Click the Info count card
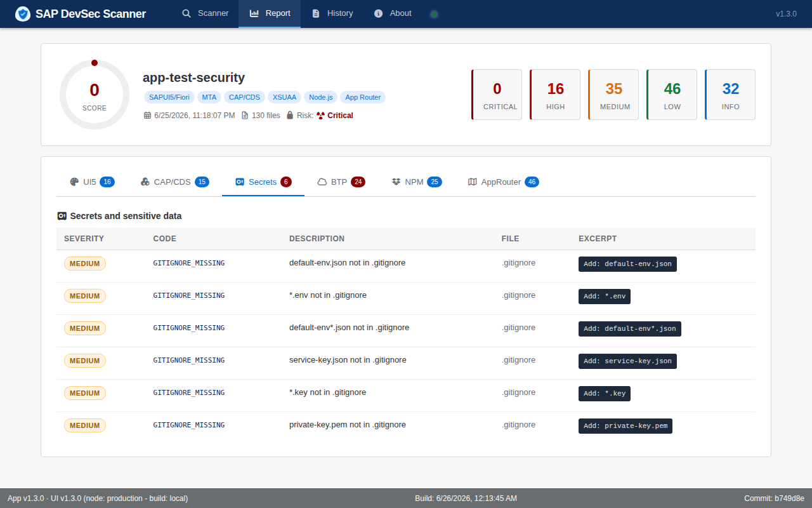 point(730,95)
